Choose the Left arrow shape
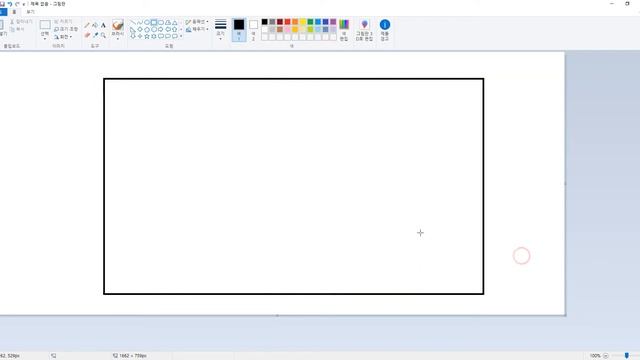640x360 pixels. click(168, 29)
